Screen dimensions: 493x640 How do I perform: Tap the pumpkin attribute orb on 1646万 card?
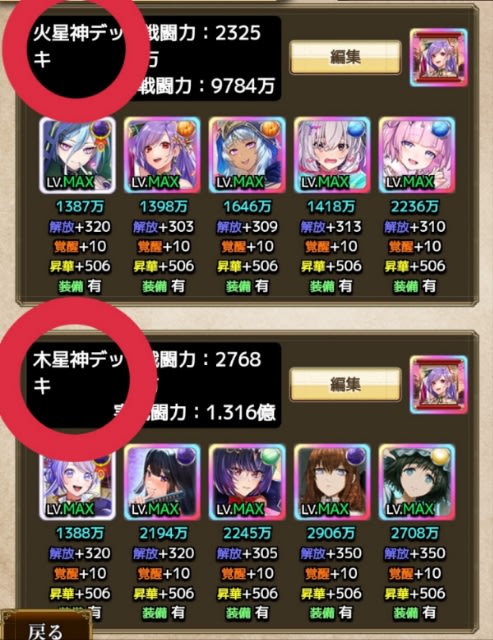click(271, 129)
